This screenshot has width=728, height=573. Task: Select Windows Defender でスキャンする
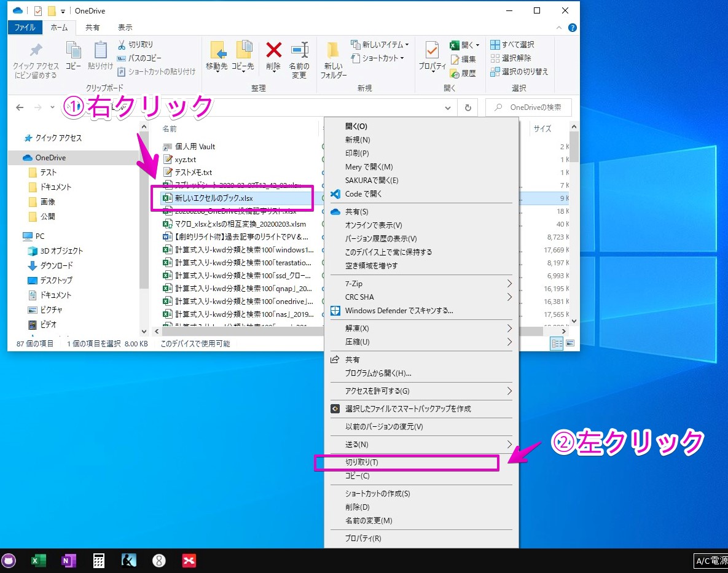coord(421,310)
